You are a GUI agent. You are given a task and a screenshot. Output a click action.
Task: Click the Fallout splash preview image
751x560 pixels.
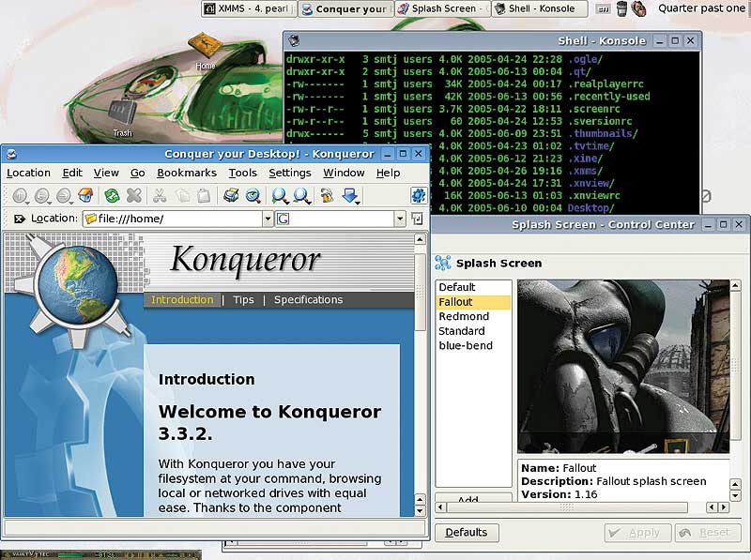(x=623, y=366)
